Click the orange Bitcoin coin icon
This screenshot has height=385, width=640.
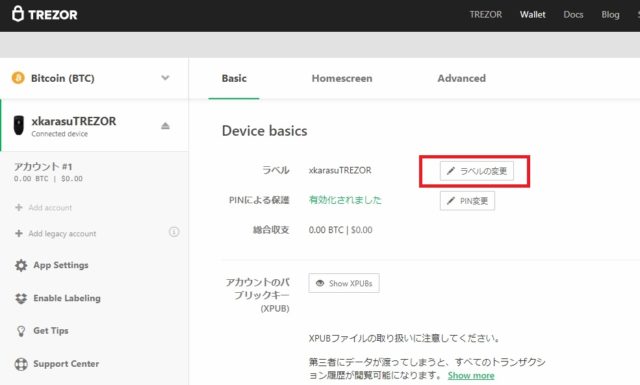click(18, 78)
